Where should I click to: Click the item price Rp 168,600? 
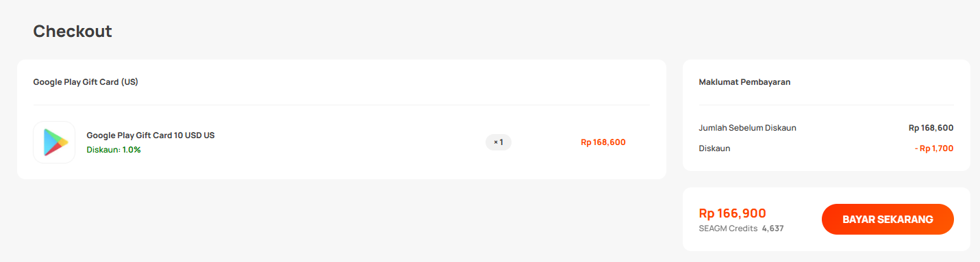[603, 142]
